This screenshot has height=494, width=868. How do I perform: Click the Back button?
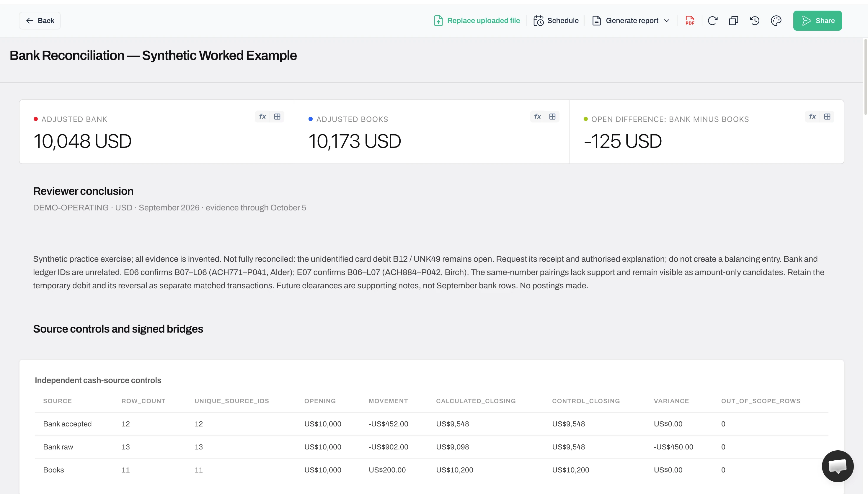(x=40, y=21)
